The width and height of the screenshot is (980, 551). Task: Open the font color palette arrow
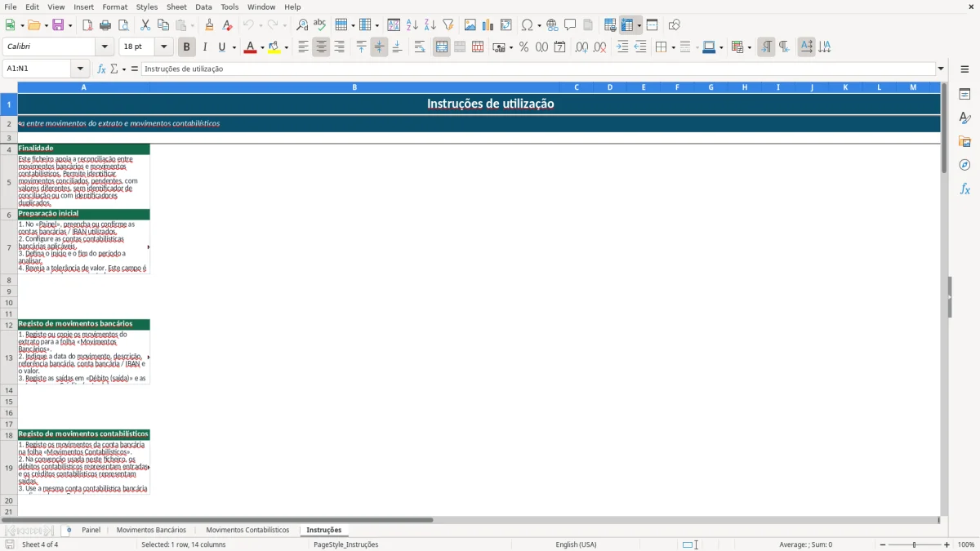pos(262,47)
